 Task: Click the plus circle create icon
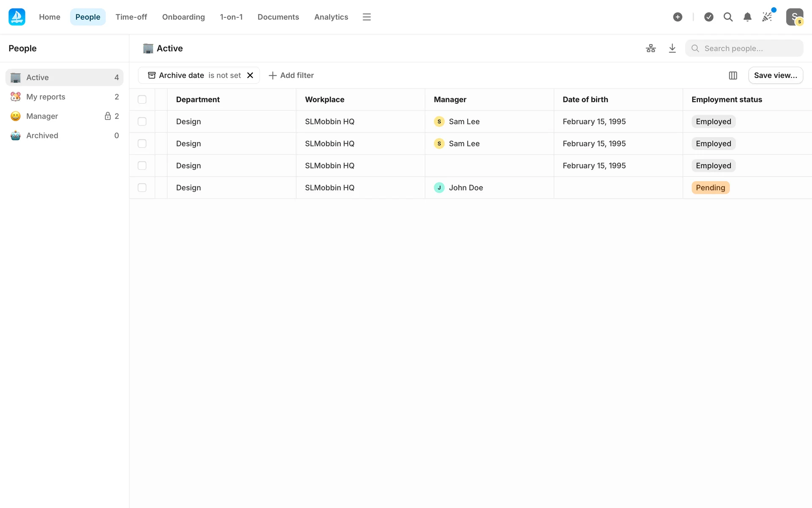[678, 17]
